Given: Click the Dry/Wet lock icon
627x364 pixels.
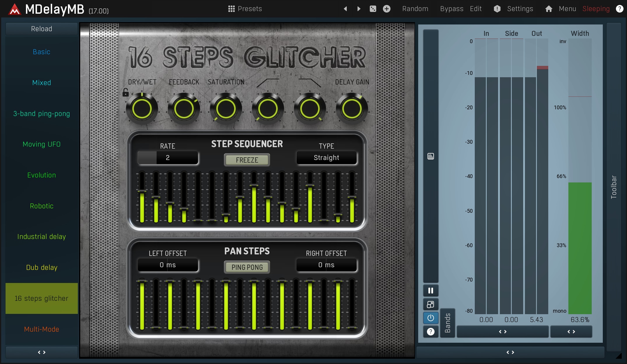Looking at the screenshot, I should tap(125, 93).
